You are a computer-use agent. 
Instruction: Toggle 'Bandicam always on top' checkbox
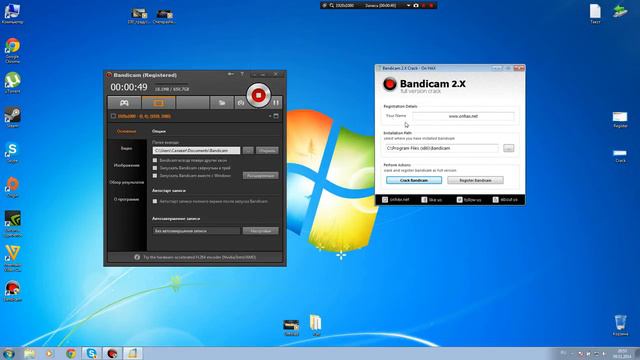coord(155,160)
